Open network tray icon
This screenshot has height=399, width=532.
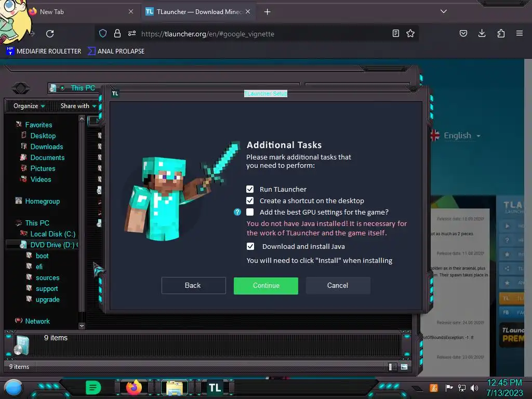pyautogui.click(x=461, y=388)
